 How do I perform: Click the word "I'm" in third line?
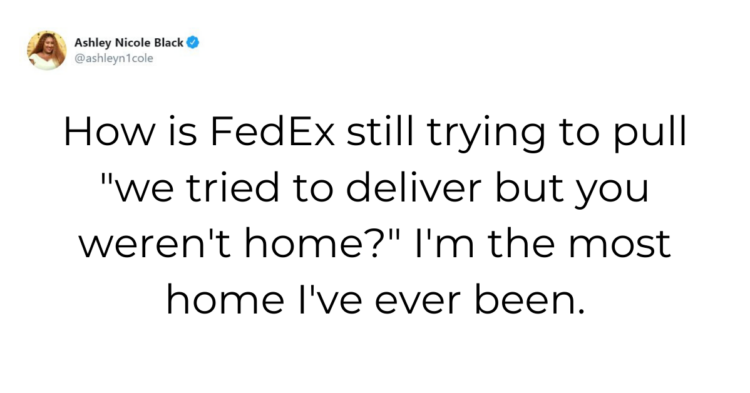pos(443,243)
